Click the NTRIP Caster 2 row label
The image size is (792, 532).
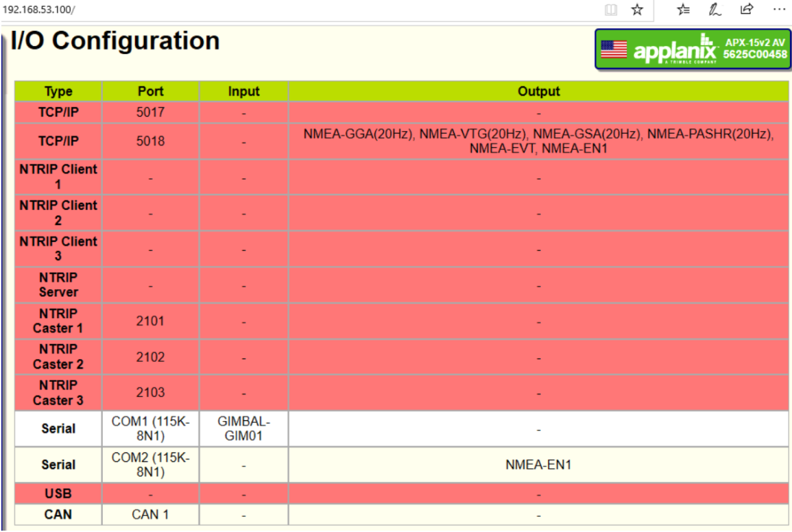(x=58, y=356)
